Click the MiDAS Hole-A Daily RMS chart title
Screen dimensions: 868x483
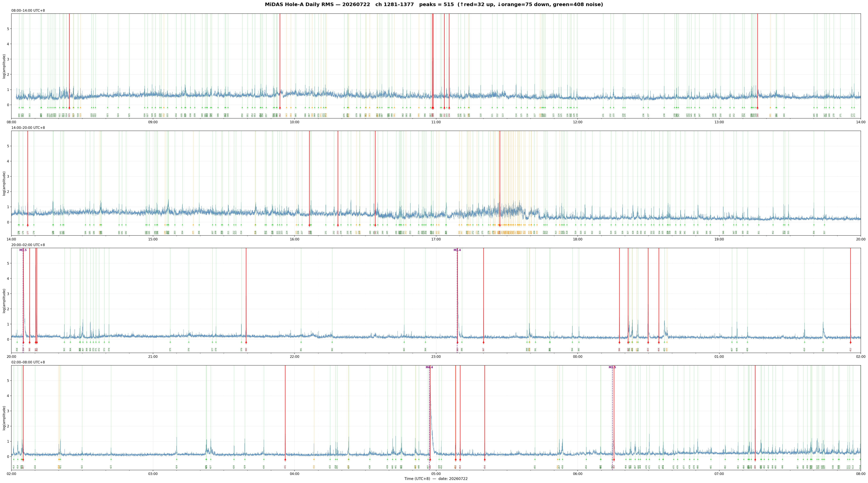434,5
